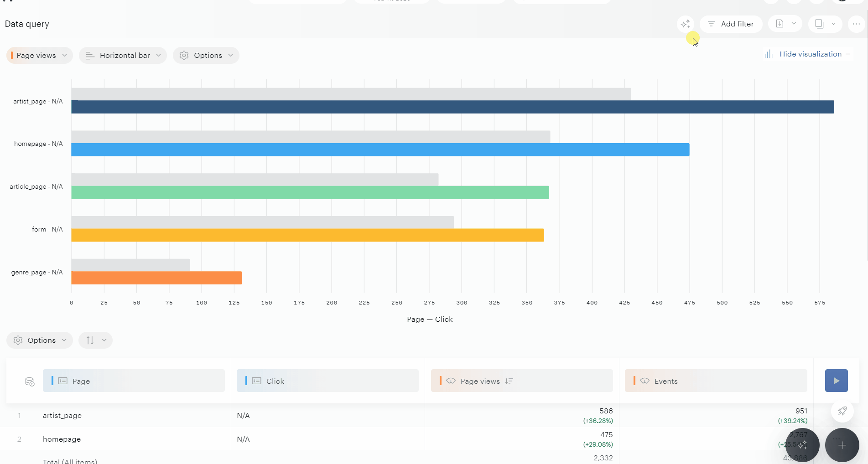Click the dark round plus button
This screenshot has width=868, height=464.
[842, 445]
